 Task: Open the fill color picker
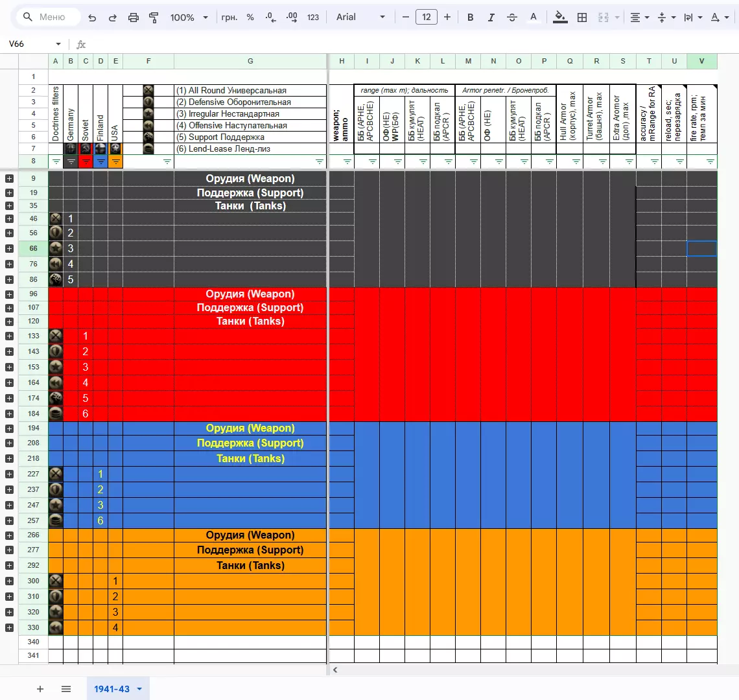point(560,17)
